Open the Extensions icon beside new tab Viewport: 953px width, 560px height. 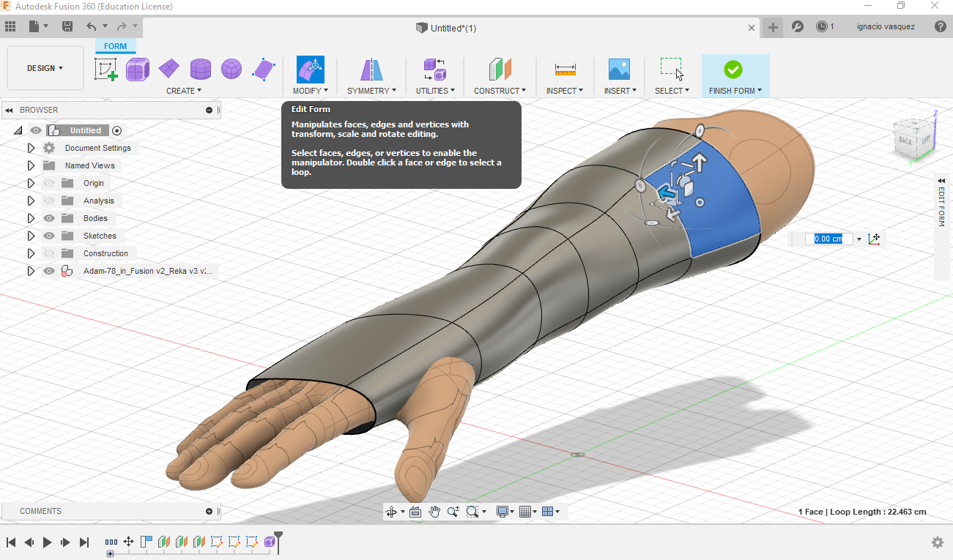(x=798, y=26)
